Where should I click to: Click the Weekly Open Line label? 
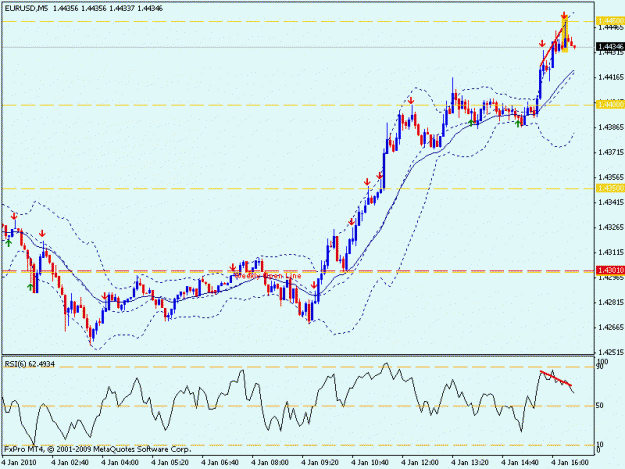267,276
